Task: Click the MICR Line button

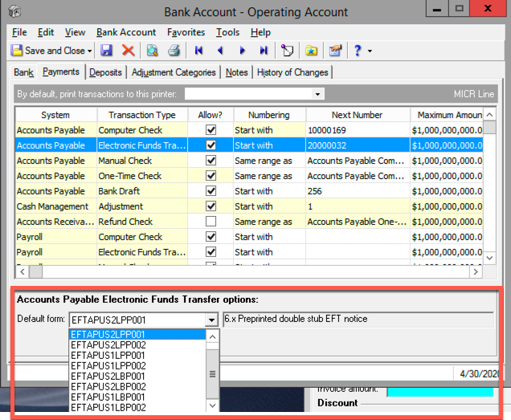Action: click(474, 94)
